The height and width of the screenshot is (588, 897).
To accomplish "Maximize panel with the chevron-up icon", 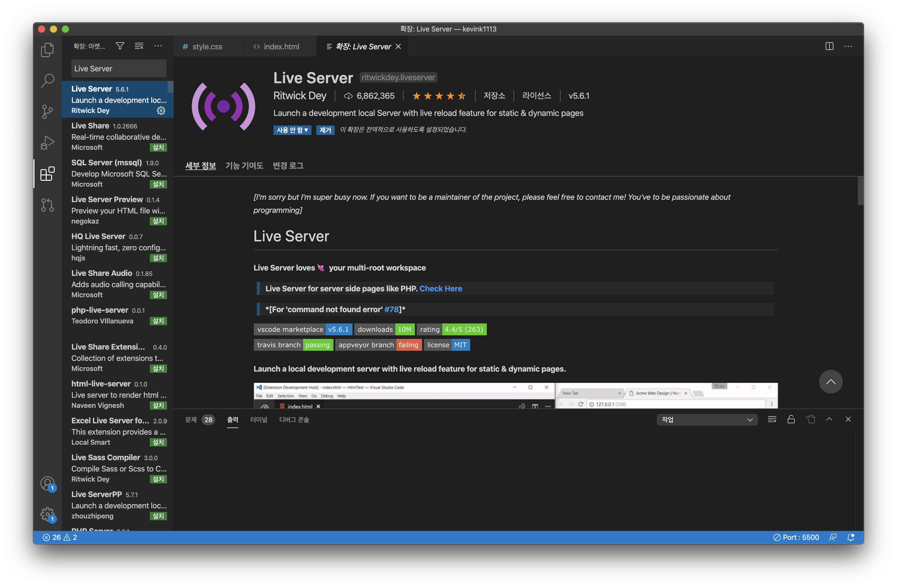I will point(829,419).
